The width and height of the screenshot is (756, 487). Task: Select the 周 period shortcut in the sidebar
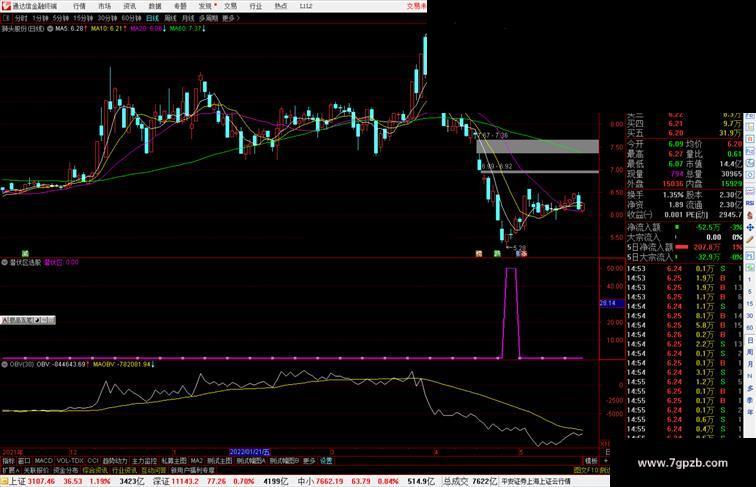(x=750, y=352)
